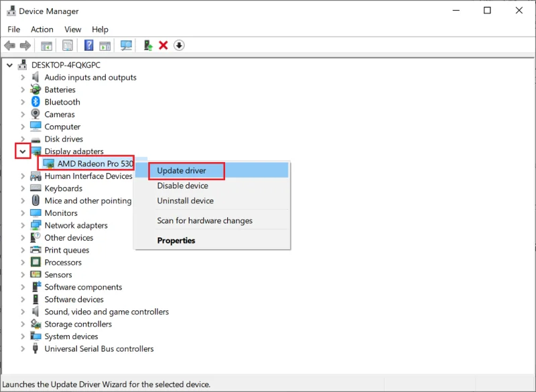This screenshot has width=536, height=392.
Task: Open the Action menu
Action: pyautogui.click(x=42, y=29)
